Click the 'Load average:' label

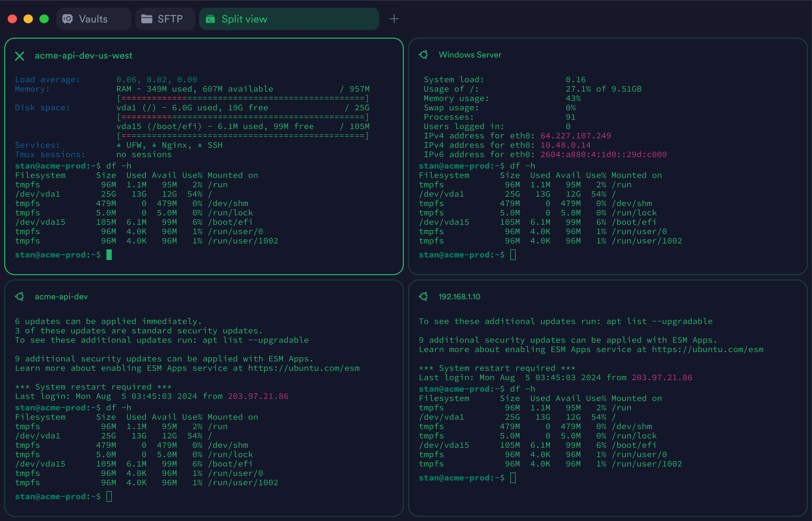point(48,80)
